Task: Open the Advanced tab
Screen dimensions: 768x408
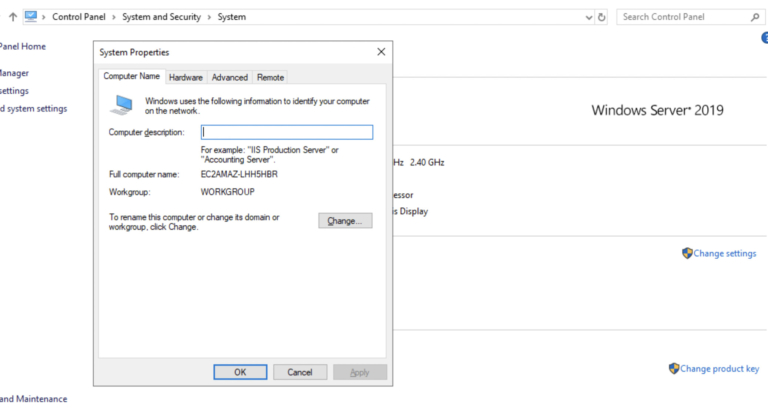Action: (229, 77)
